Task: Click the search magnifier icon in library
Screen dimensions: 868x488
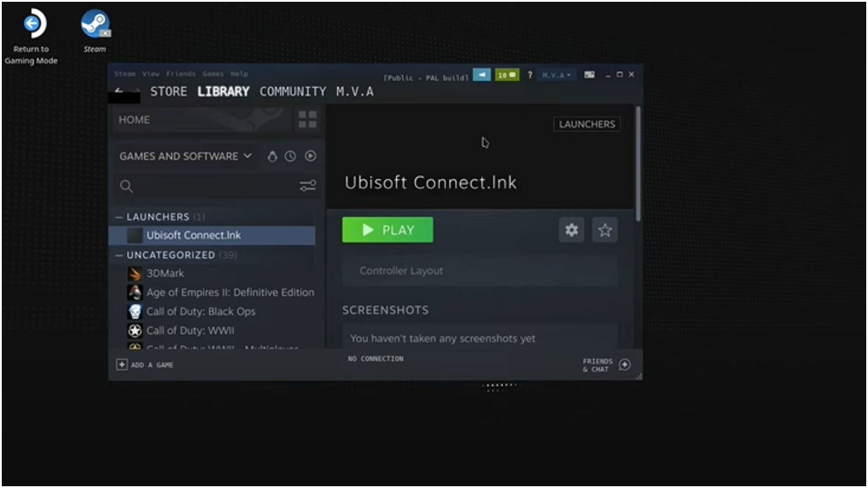Action: (x=127, y=186)
